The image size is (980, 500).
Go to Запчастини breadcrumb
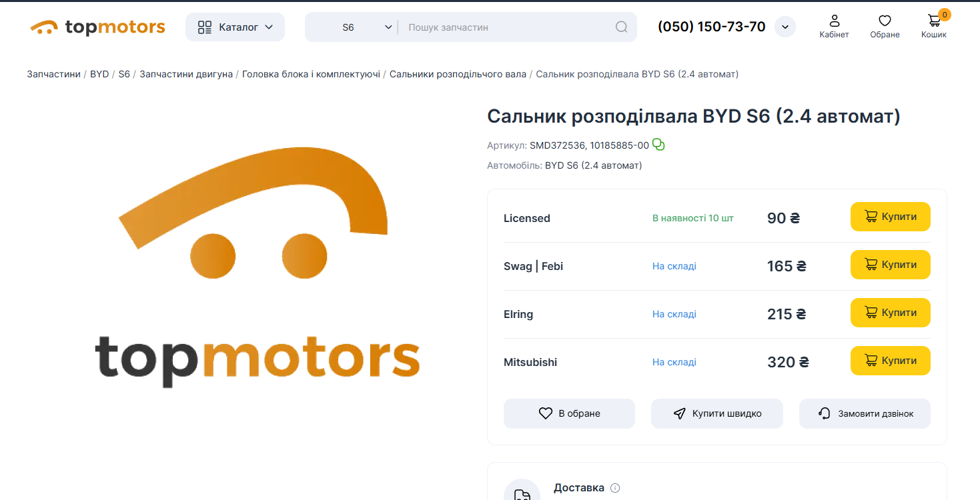tap(53, 74)
